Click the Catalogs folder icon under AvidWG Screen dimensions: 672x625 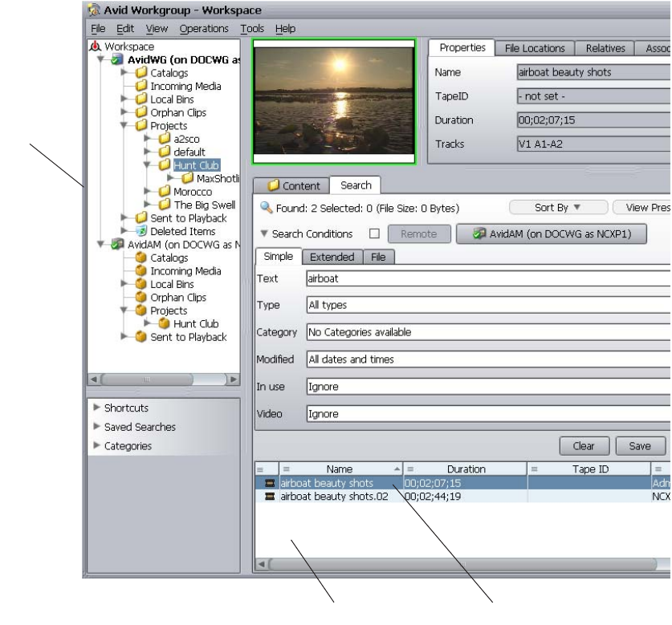click(141, 72)
